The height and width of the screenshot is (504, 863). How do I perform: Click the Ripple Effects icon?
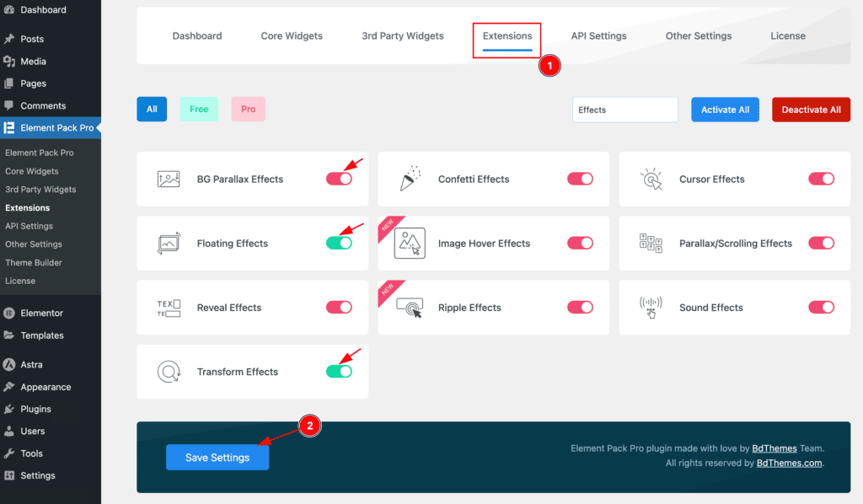(x=410, y=308)
